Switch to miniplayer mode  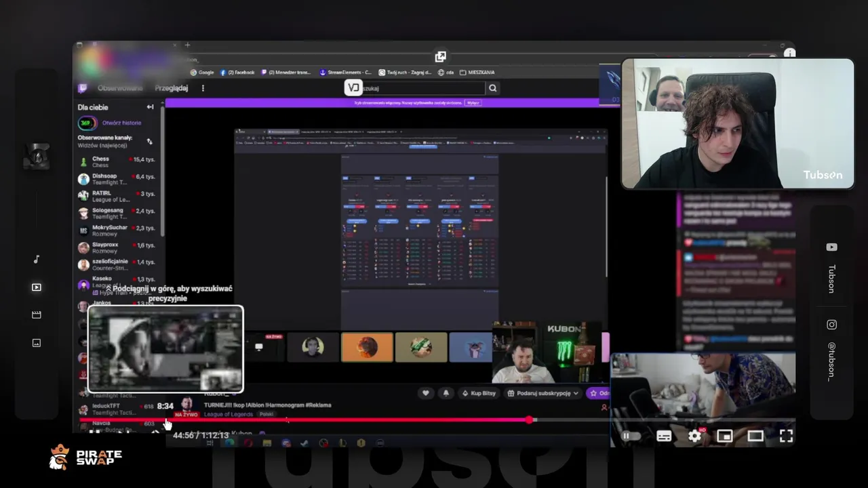pyautogui.click(x=725, y=436)
